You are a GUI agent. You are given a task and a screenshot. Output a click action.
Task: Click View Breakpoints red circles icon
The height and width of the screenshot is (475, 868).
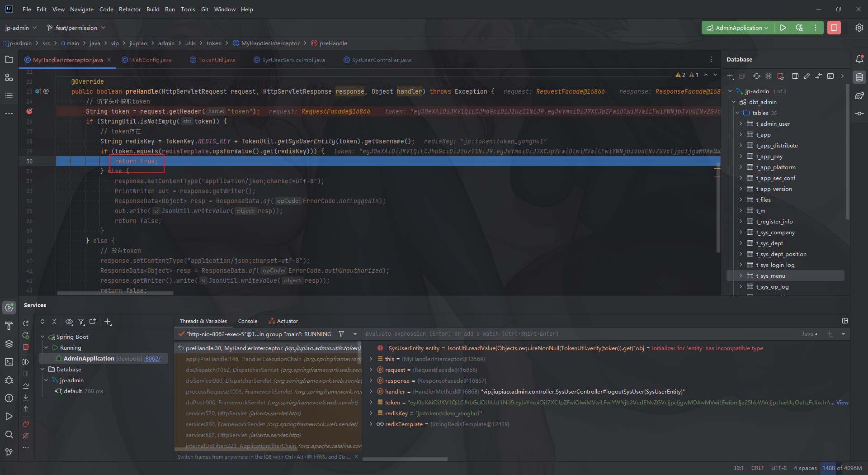[x=26, y=424]
